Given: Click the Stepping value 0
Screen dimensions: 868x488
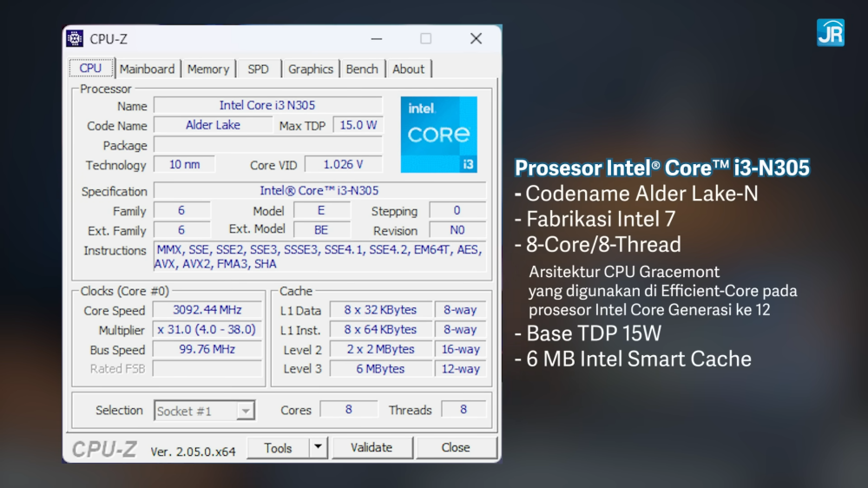Looking at the screenshot, I should point(457,210).
